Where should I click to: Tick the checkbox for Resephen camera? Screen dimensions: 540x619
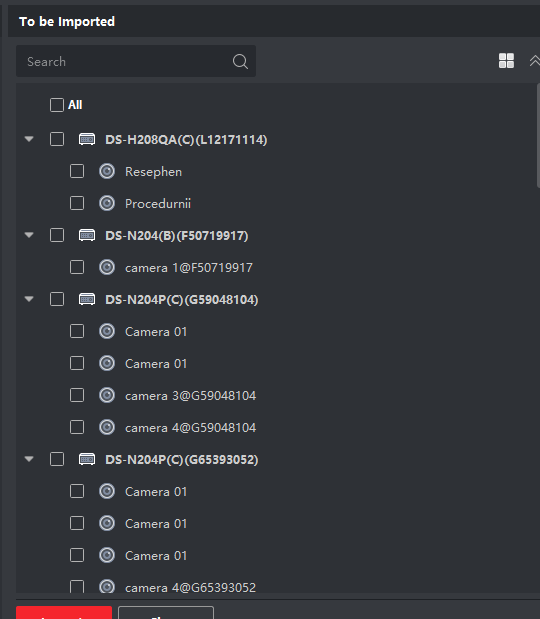tap(77, 171)
